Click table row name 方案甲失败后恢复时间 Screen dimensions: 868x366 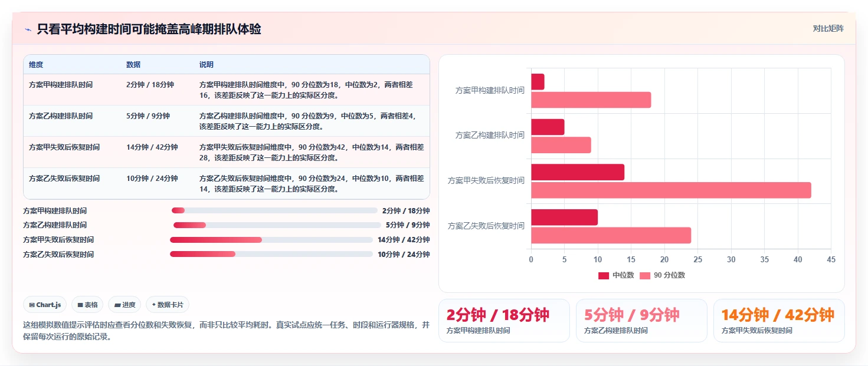(64, 147)
